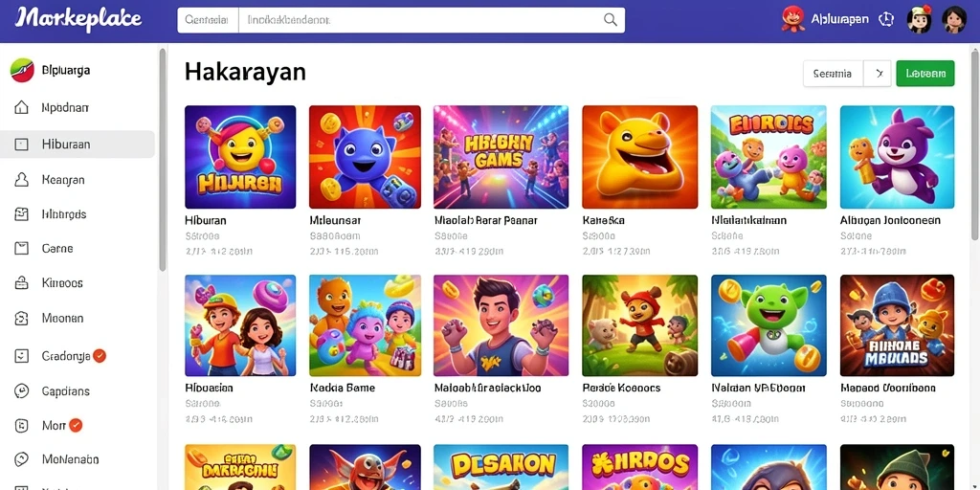Screen dimensions: 980x490
Task: Open the cheering man game thumbnail
Action: [501, 325]
